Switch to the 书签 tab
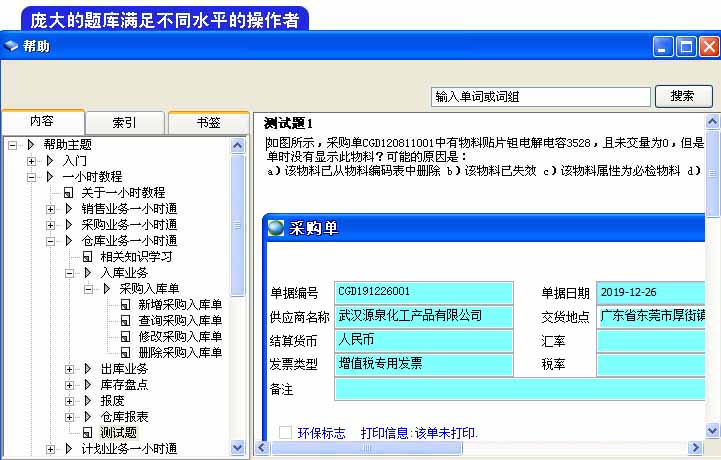 [208, 123]
